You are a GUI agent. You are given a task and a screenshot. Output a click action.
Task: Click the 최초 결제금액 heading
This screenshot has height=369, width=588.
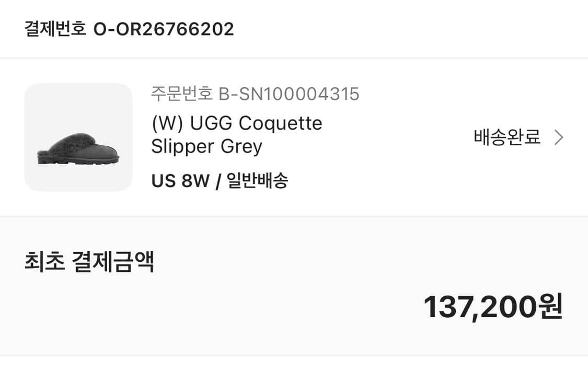[89, 262]
